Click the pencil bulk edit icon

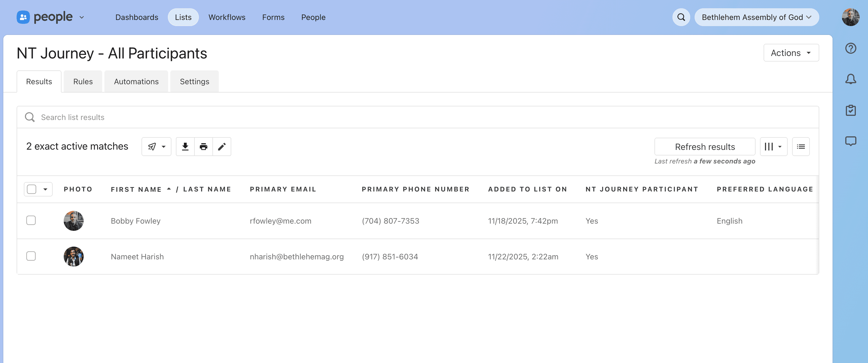click(x=222, y=147)
